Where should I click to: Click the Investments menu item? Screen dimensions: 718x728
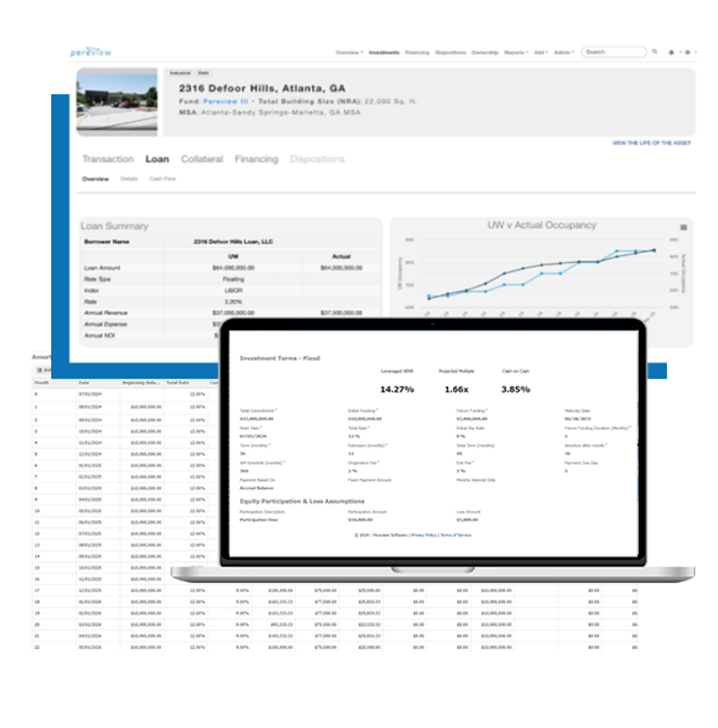pos(385,52)
